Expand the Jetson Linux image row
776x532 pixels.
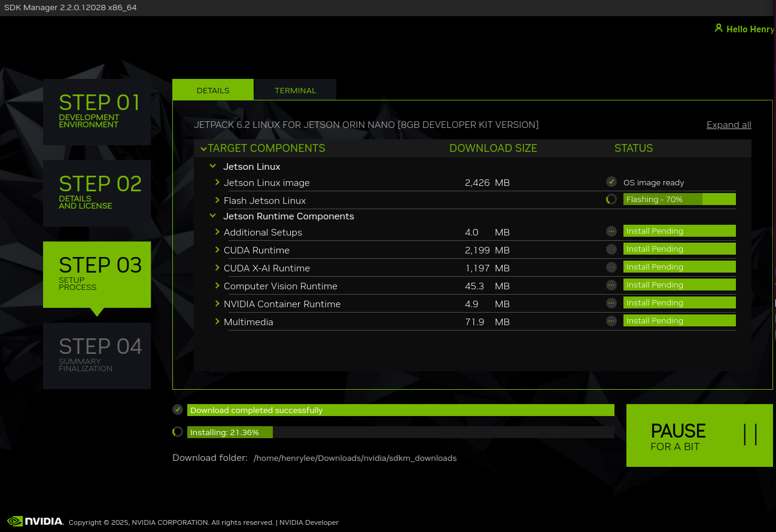tap(217, 182)
